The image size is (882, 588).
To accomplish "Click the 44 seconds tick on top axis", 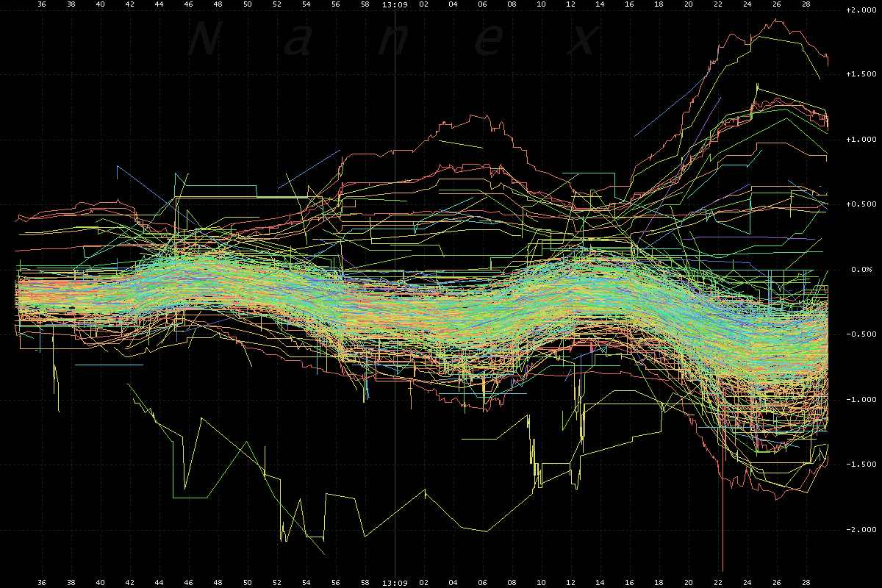I will (x=159, y=4).
